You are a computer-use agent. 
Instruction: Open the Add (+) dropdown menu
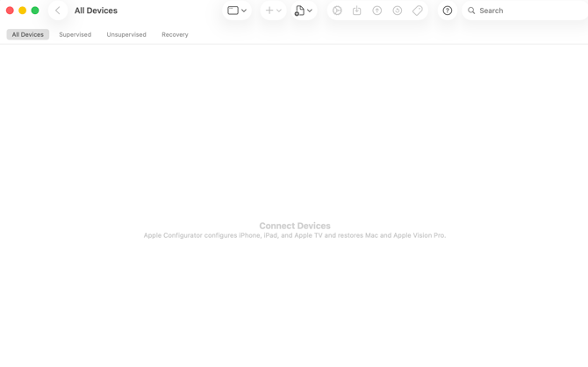coord(273,11)
